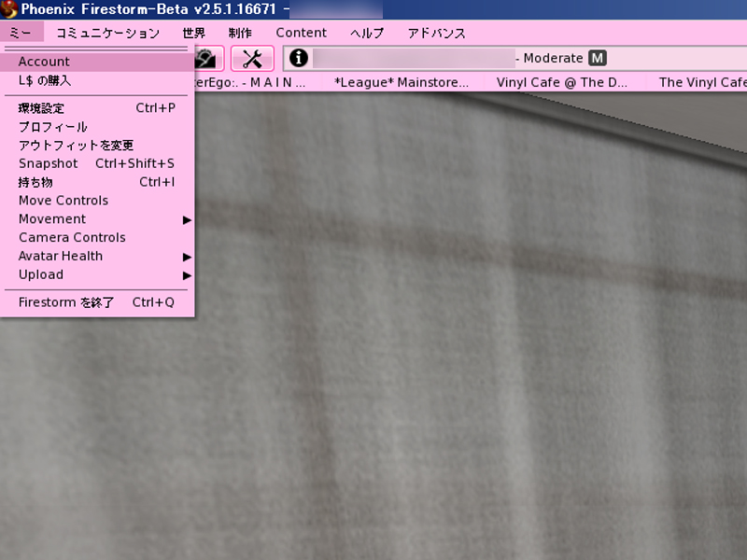Open the コミュニケーション menu
Screen dimensions: 747x560
tap(107, 33)
